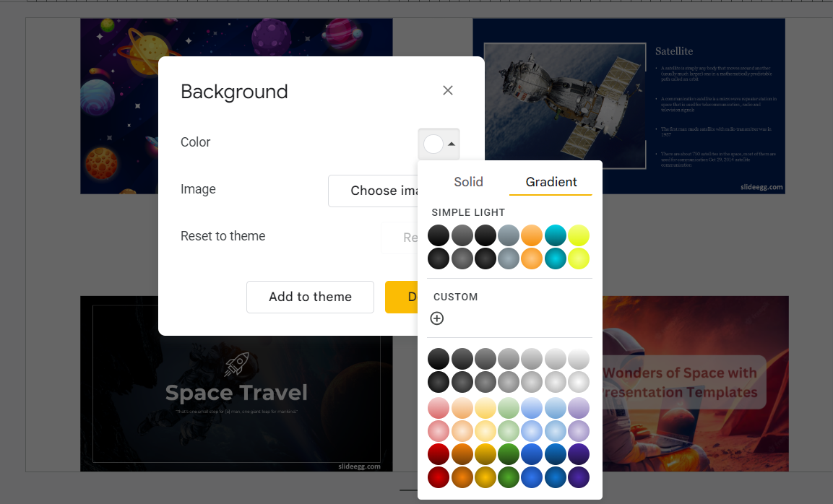
Task: Open the Color dropdown selector
Action: pyautogui.click(x=439, y=144)
